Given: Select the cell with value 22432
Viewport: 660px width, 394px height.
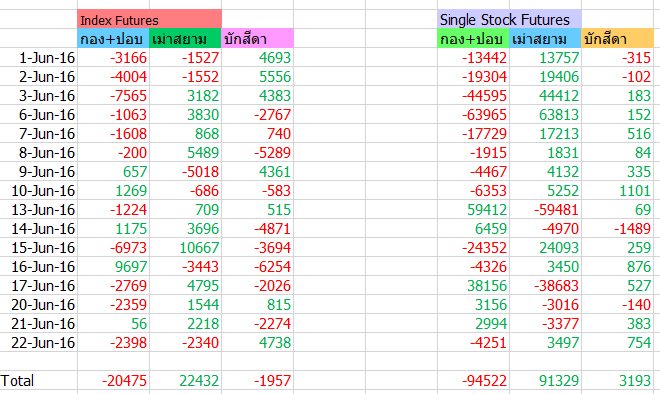Looking at the screenshot, I should pyautogui.click(x=185, y=380).
